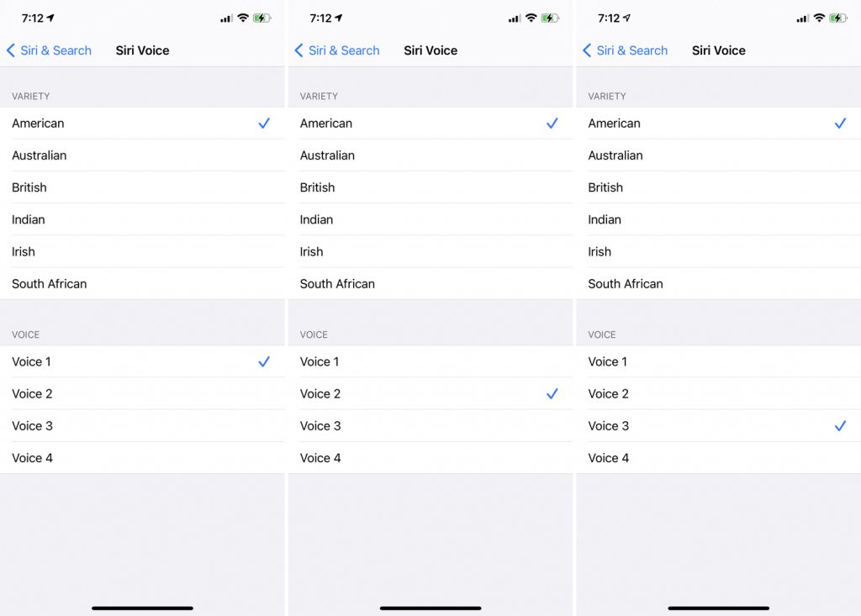Click the checkmark next to Voice 3
Viewport: 861px width, 616px height.
[x=841, y=426]
